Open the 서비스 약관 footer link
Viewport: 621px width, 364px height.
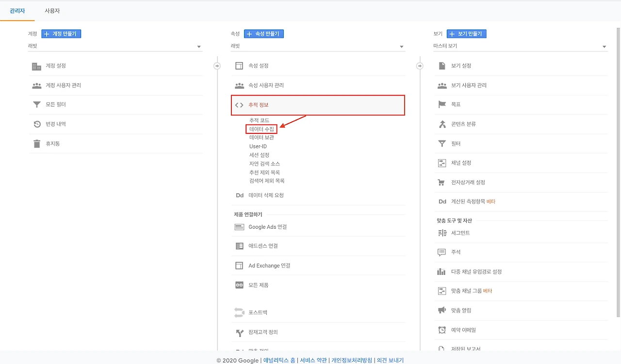tap(313, 360)
